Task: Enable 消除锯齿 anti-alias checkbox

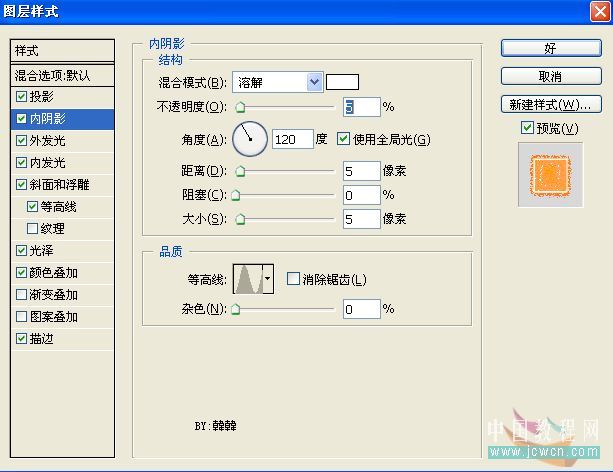Action: tap(293, 279)
